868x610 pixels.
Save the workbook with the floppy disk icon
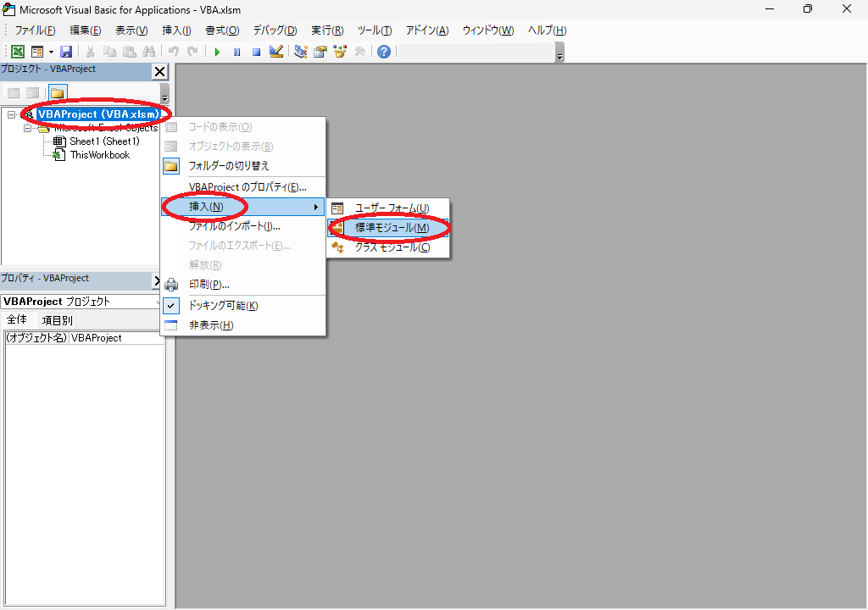coord(66,52)
